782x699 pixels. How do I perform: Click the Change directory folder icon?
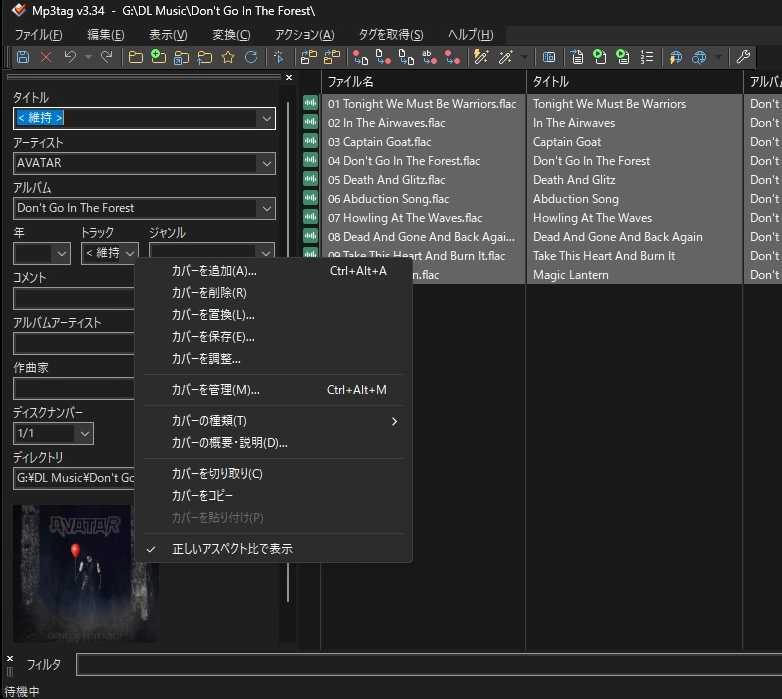[x=136, y=57]
